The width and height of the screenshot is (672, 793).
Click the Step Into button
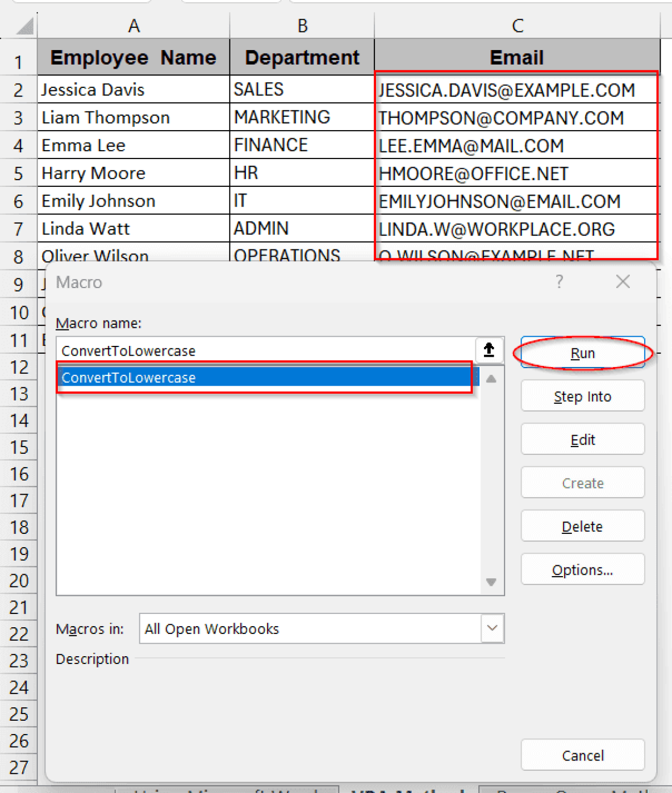point(582,396)
